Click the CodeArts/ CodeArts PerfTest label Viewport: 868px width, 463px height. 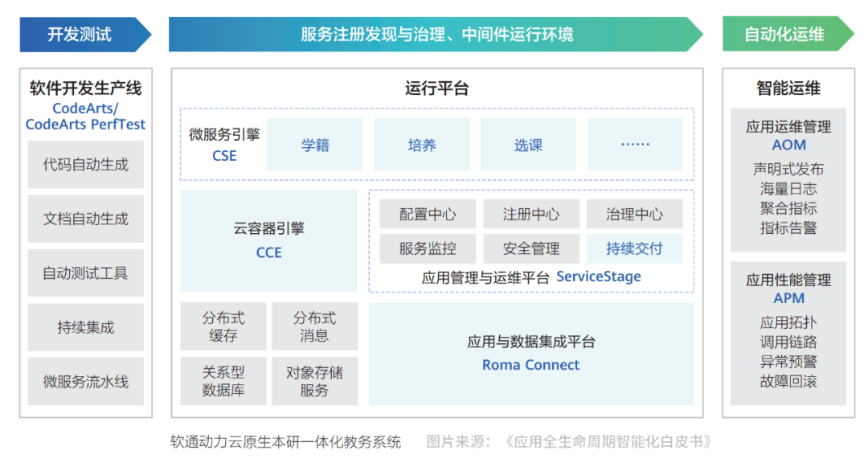[x=86, y=117]
